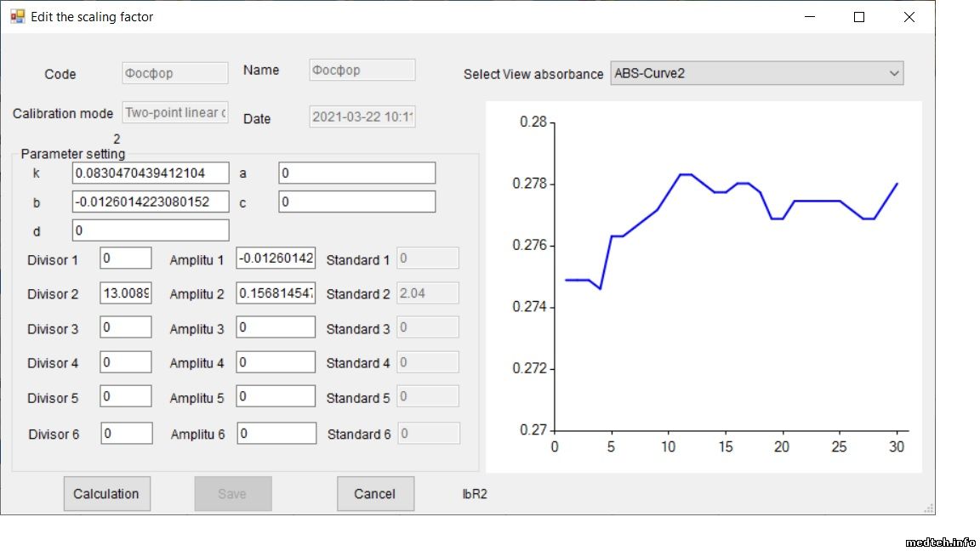Click the k parameter input field
Image resolution: width=980 pixels, height=551 pixels.
(151, 173)
